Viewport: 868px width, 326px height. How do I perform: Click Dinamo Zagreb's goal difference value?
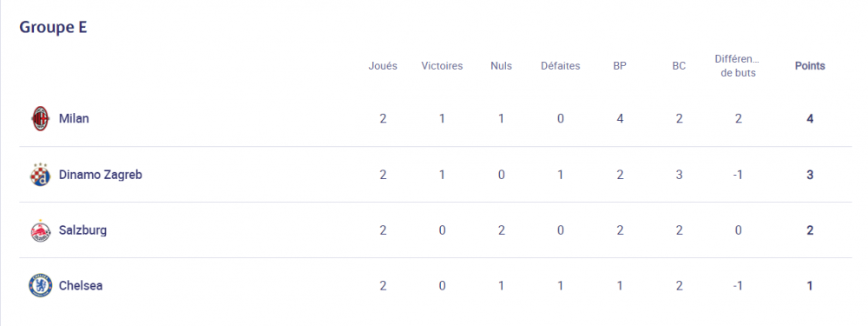pos(739,175)
